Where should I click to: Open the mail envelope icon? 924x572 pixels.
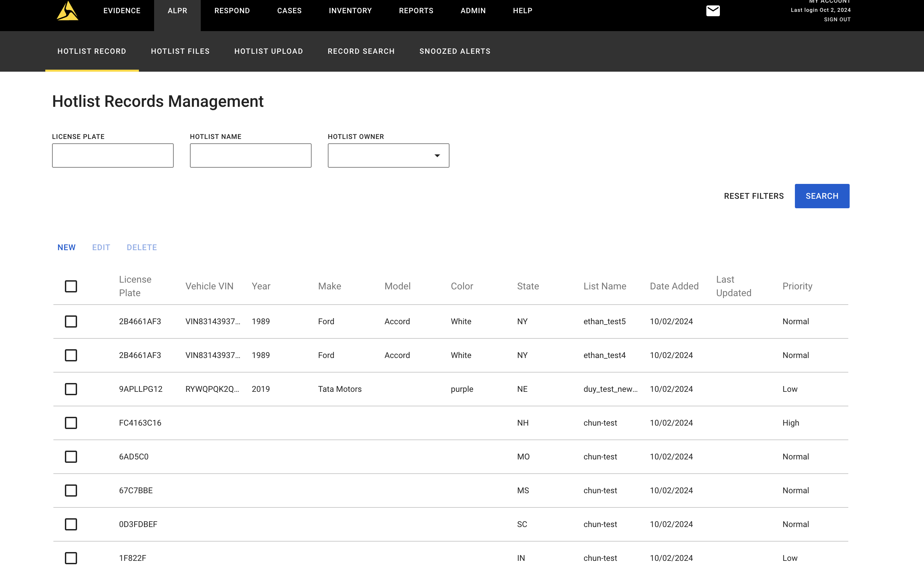click(x=712, y=11)
